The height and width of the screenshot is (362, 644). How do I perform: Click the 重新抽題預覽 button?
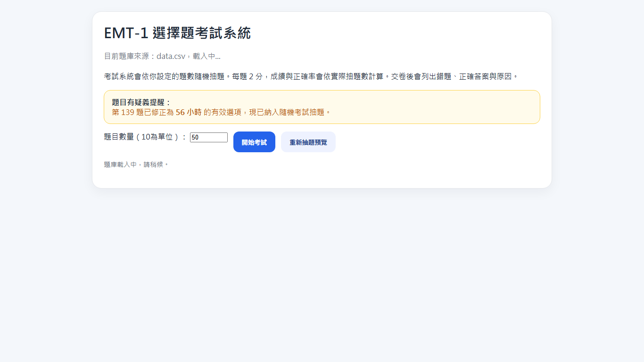(x=308, y=142)
